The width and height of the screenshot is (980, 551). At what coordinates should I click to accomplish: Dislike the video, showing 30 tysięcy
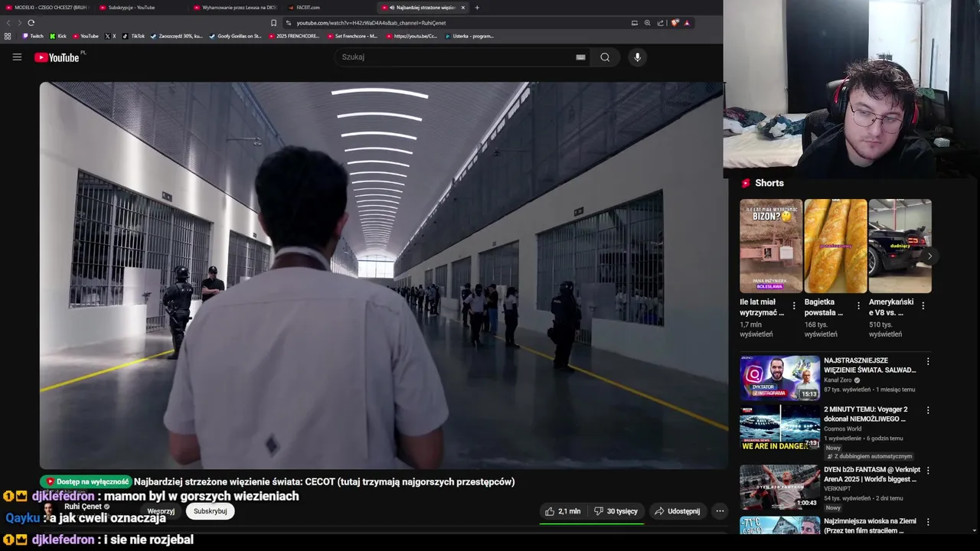click(616, 511)
